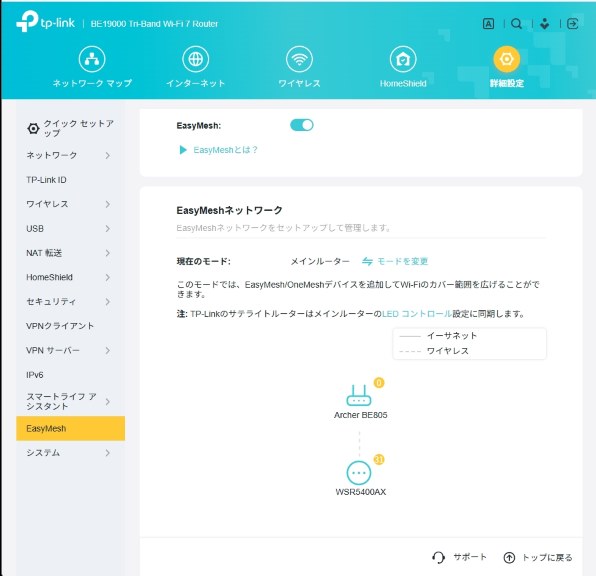Open the インターネット globe icon
Image resolution: width=596 pixels, height=576 pixels.
195,59
